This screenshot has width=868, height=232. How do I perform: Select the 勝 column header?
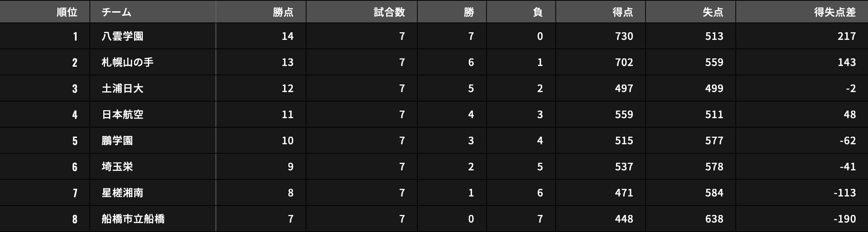[469, 12]
